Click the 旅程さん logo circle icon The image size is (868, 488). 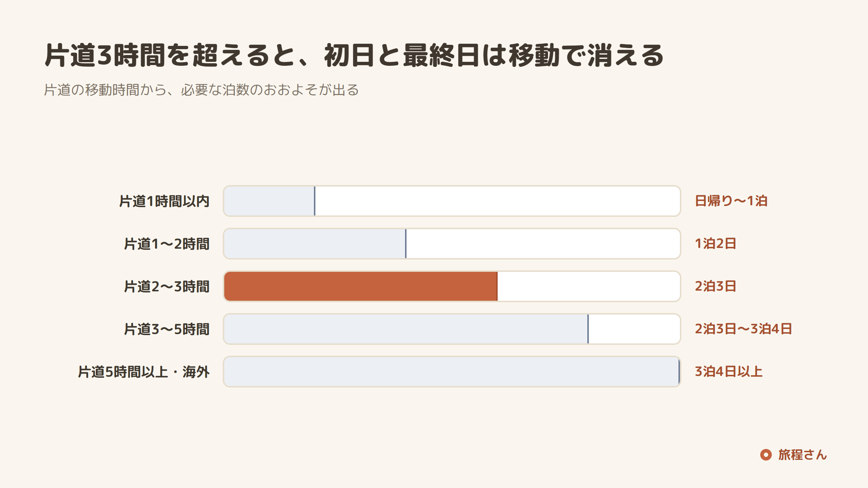[x=766, y=455]
